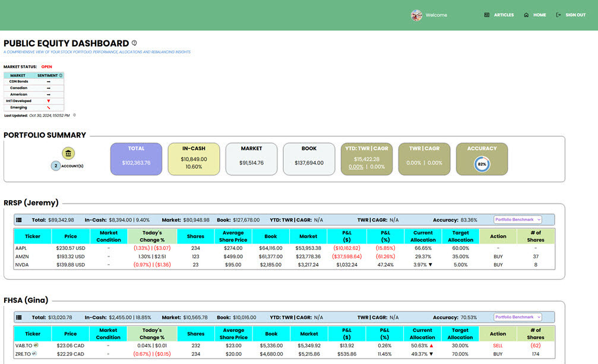This screenshot has width=598, height=364.
Task: Click the icon beside ZRE.TO ticker
Action: click(x=35, y=354)
